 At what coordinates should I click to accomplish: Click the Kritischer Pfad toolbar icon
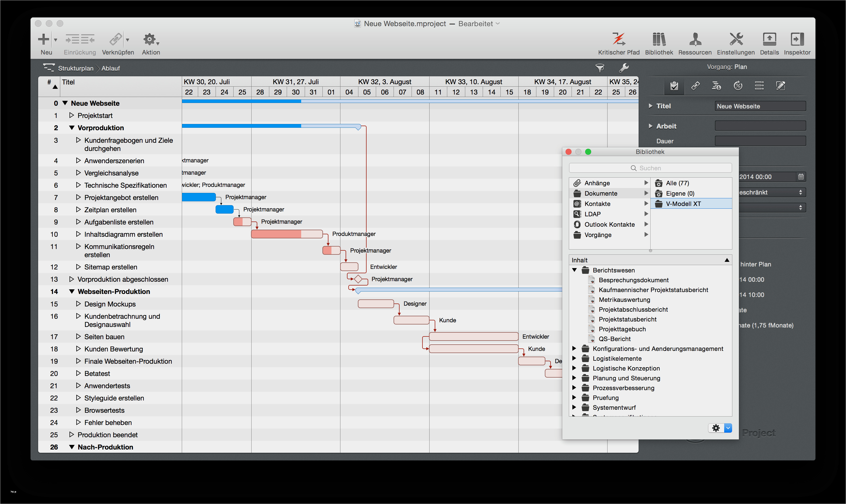(x=618, y=40)
